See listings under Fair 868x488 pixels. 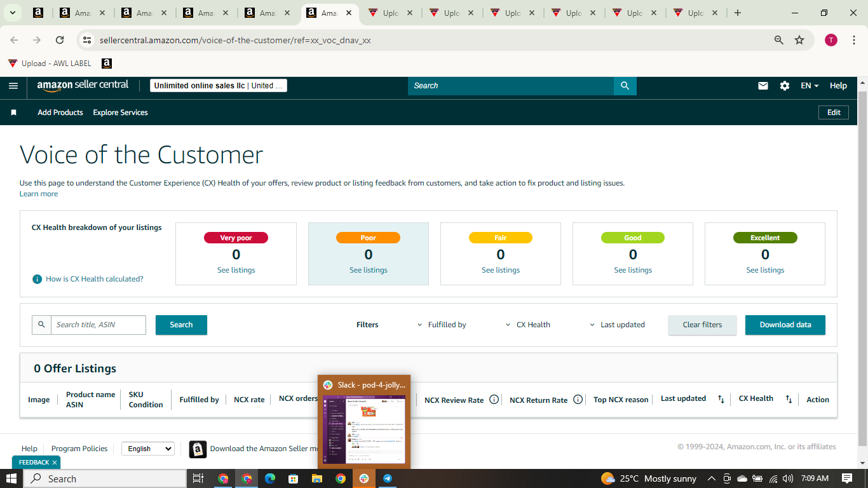point(501,270)
